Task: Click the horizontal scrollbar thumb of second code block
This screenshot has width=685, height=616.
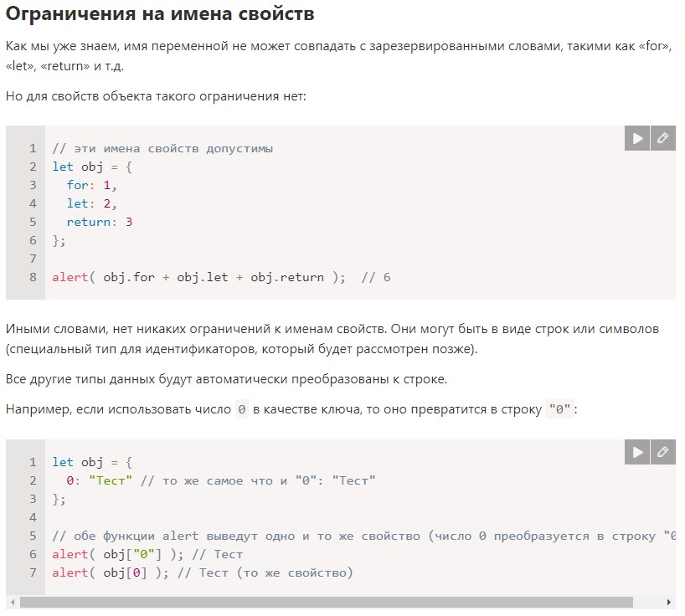Action: pos(327,603)
